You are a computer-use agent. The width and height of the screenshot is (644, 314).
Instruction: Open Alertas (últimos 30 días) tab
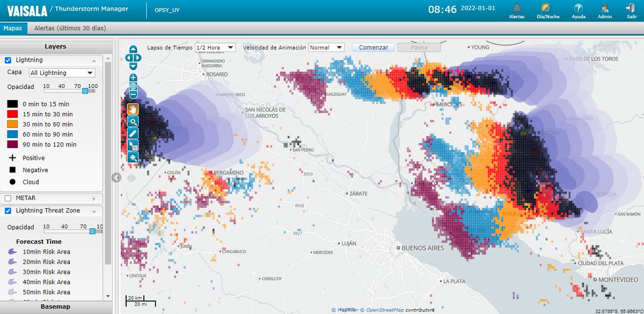pyautogui.click(x=70, y=28)
